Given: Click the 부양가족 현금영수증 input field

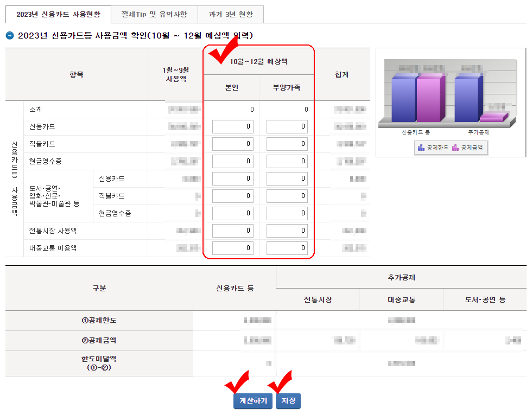Looking at the screenshot, I should [x=286, y=161].
